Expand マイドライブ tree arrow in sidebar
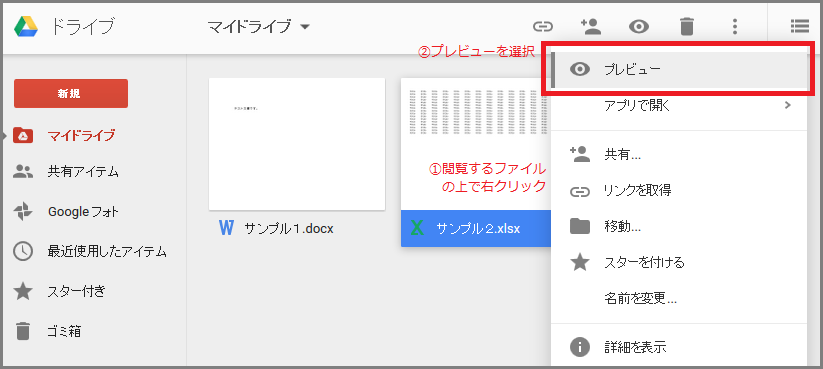This screenshot has height=369, width=823. tap(4, 136)
